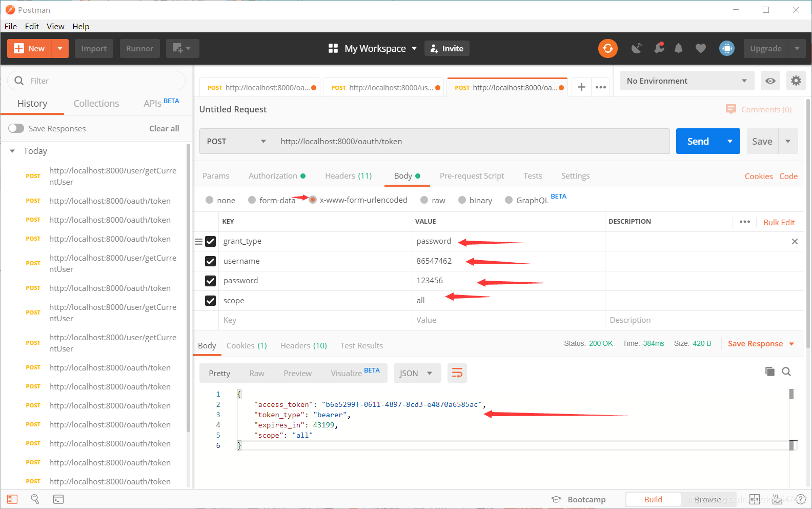Open the No Environment selector
The height and width of the screenshot is (509, 812).
pyautogui.click(x=687, y=81)
